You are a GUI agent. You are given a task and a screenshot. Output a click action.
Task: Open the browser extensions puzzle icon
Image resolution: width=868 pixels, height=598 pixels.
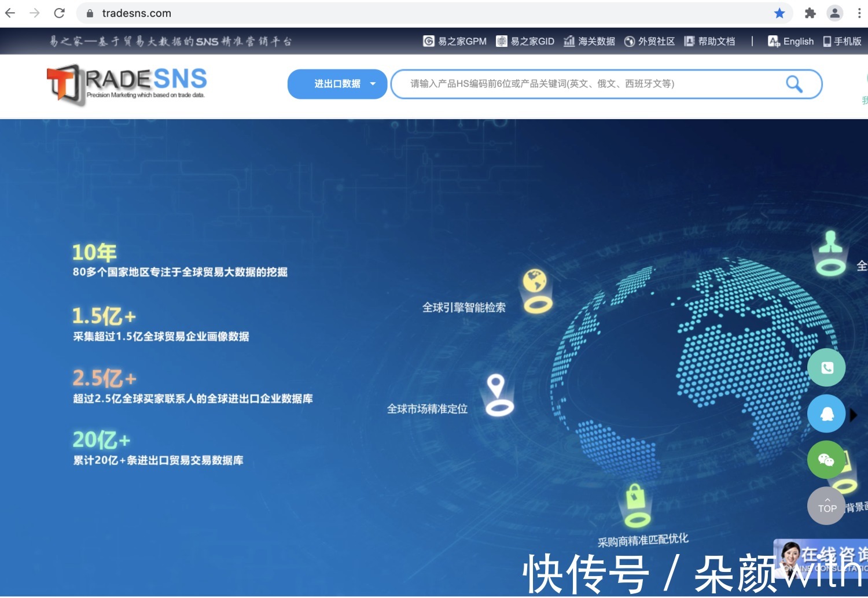point(810,13)
